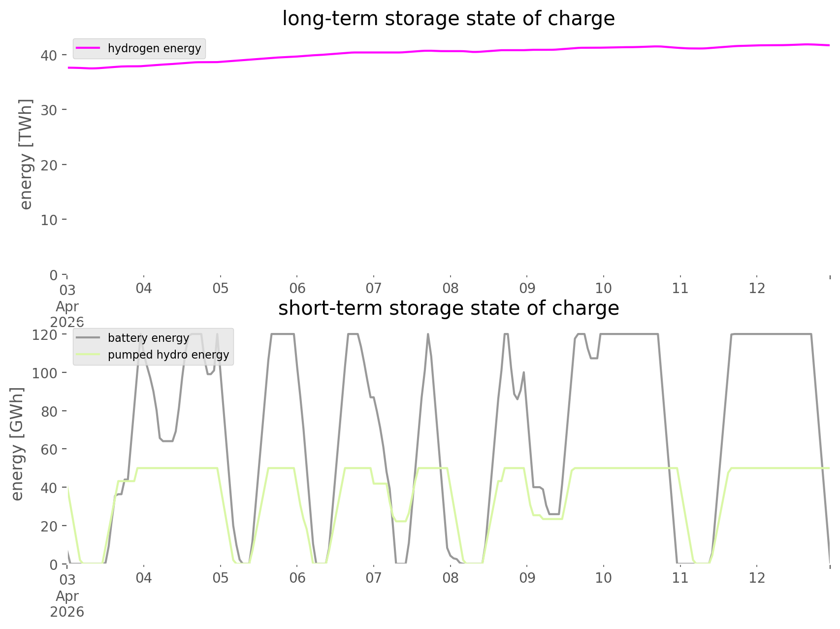Screen dimensions: 840x629
Task: Select the '05' date tick on the upper chart
Action: 221,288
